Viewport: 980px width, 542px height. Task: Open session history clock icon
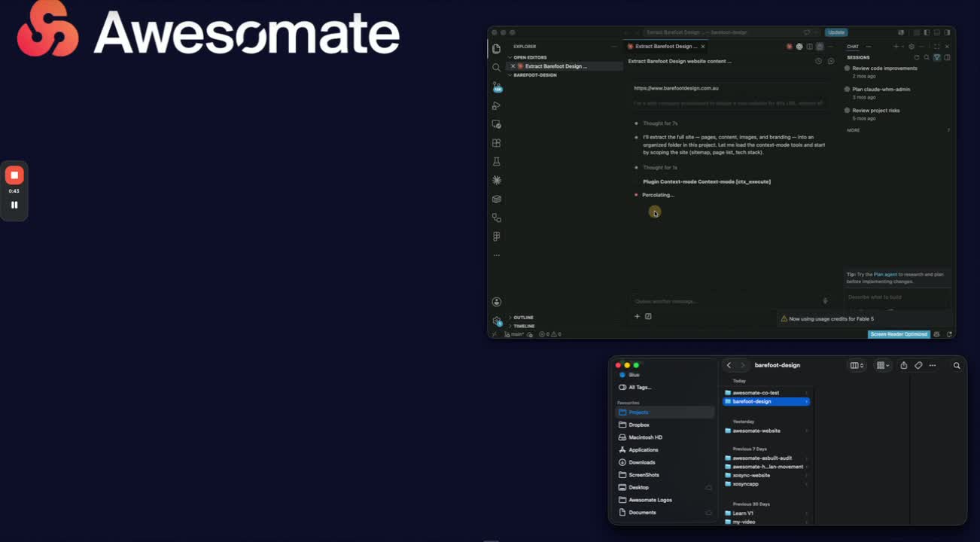tap(818, 61)
